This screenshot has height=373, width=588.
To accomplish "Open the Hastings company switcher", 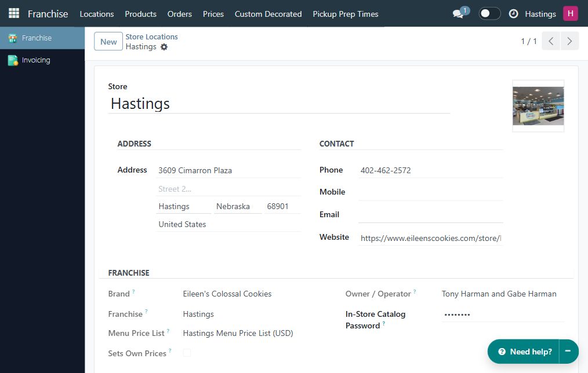I will coord(540,14).
